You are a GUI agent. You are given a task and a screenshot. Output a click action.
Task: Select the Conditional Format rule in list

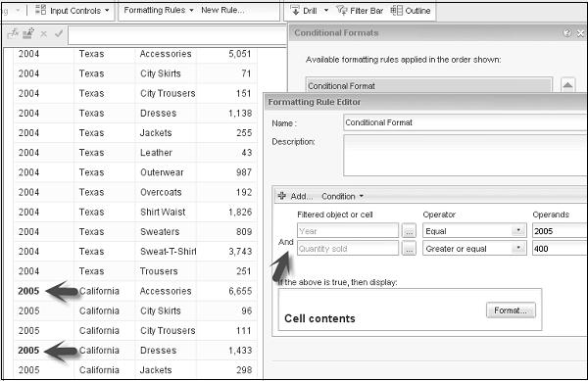coord(429,86)
